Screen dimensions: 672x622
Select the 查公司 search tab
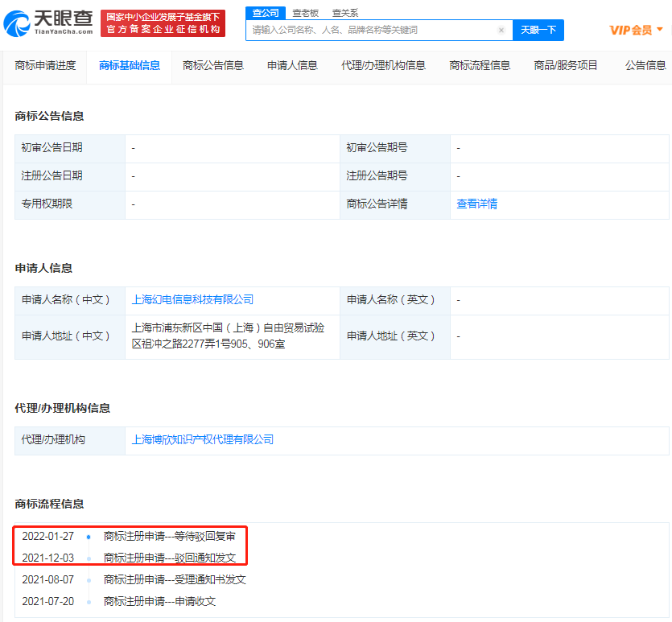coord(266,13)
